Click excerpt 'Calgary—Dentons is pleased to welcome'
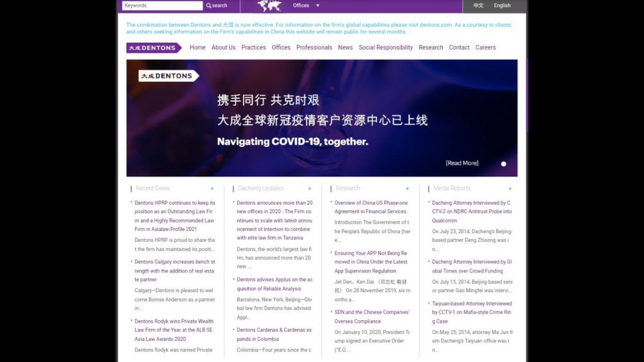Viewport: 644px width, 362px height. [x=175, y=300]
